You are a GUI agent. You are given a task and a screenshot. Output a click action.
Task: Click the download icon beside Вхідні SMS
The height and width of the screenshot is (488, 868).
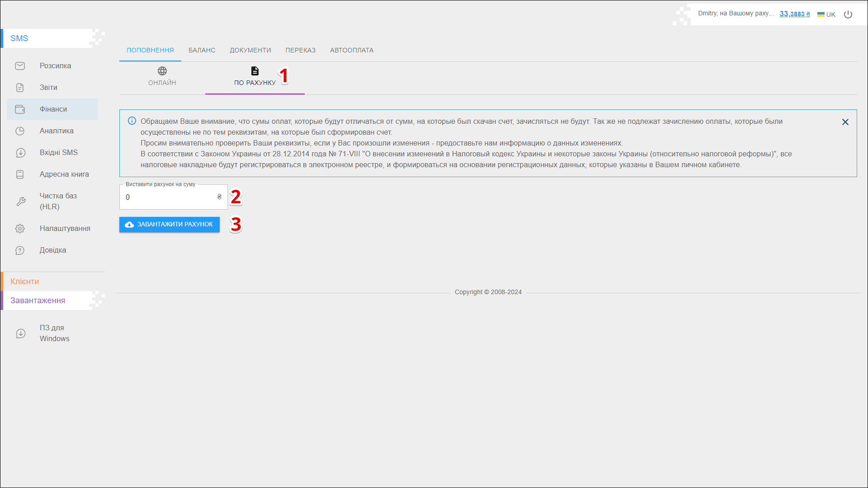[x=20, y=153]
